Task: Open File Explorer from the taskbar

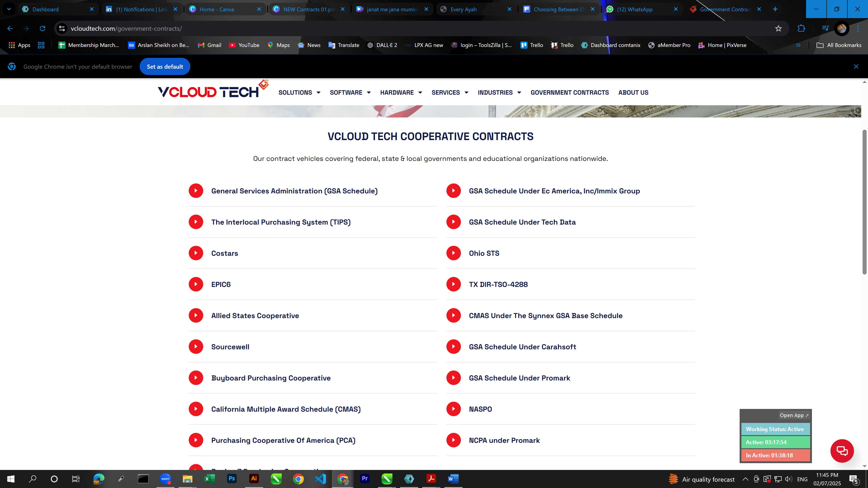Action: 187,479
